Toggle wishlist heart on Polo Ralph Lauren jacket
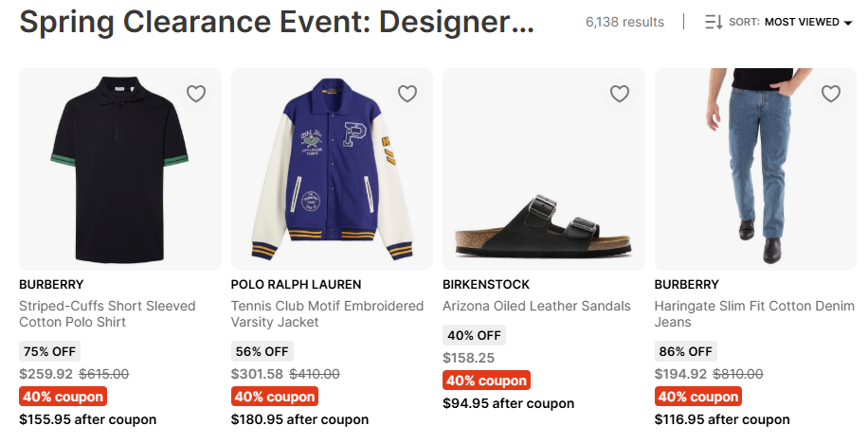Viewport: 868px width, 443px height. click(407, 94)
